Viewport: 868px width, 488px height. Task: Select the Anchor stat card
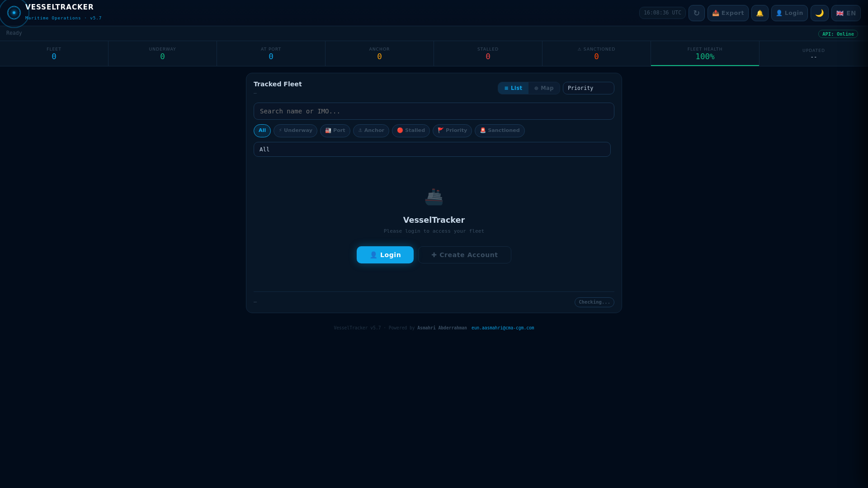[379, 54]
